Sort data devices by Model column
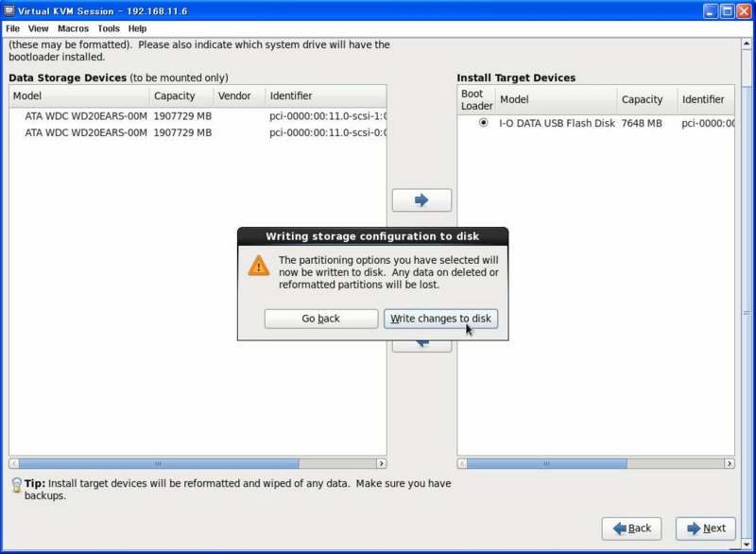756x554 pixels. pyautogui.click(x=79, y=95)
